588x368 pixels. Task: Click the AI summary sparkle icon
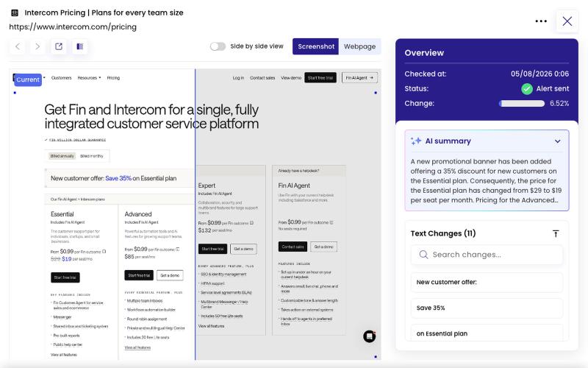tap(416, 141)
